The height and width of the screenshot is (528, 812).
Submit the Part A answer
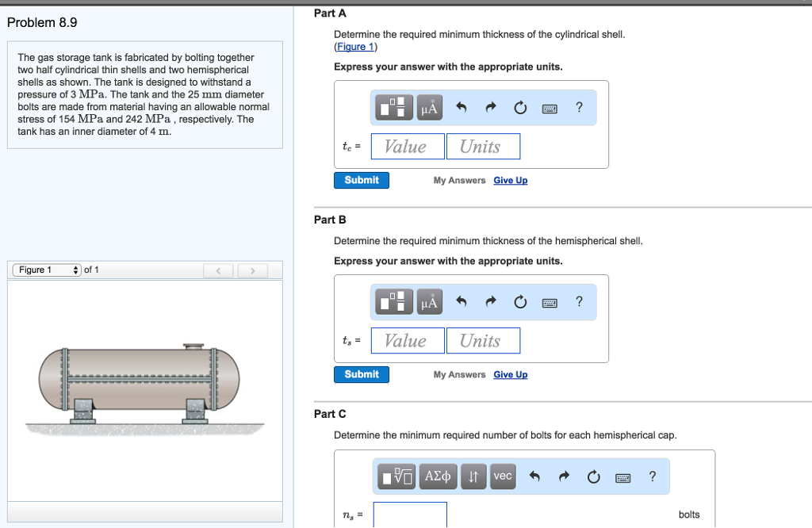click(x=361, y=180)
